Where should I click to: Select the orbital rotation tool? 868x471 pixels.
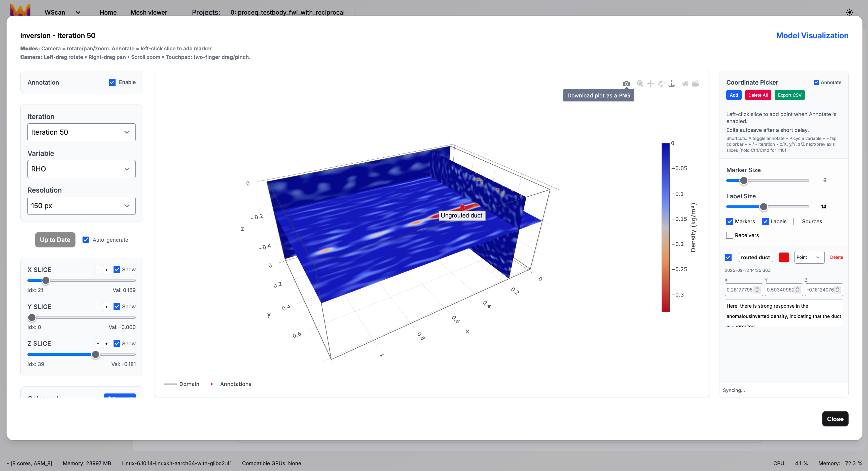[661, 84]
